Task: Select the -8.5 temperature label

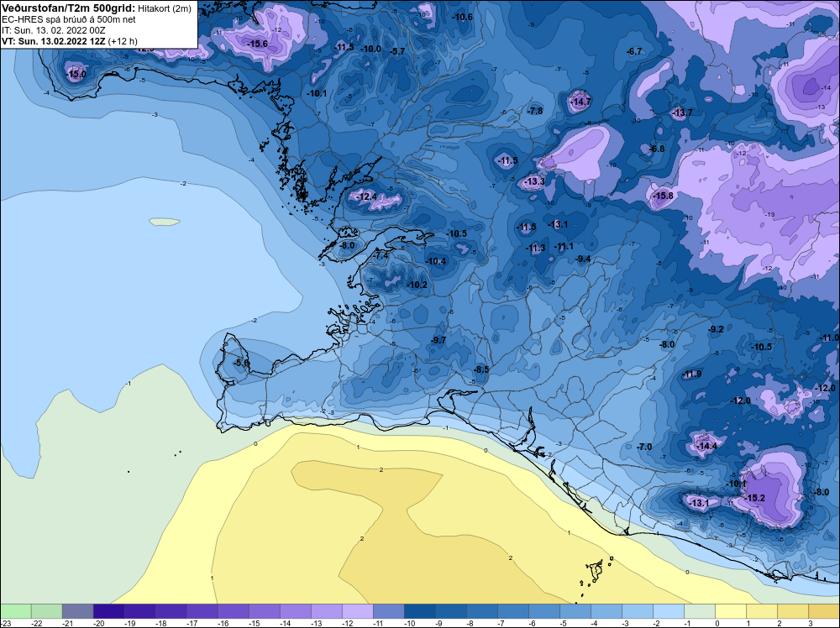Action: (x=481, y=369)
